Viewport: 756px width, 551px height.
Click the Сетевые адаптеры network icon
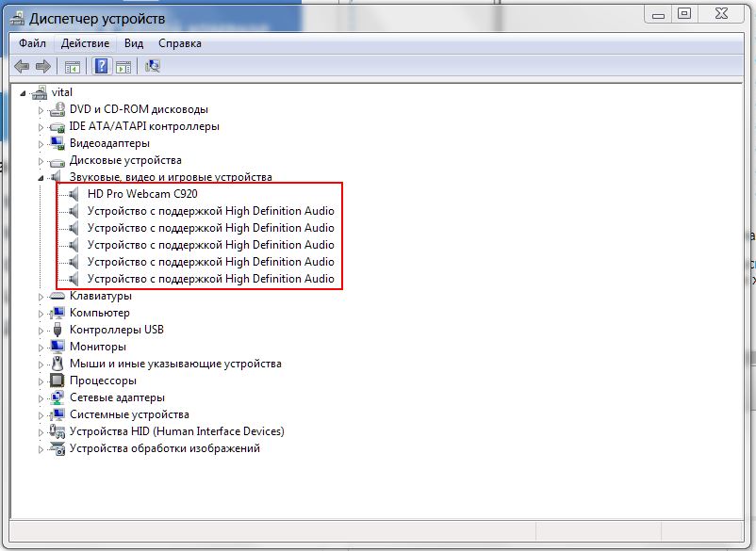click(x=58, y=397)
